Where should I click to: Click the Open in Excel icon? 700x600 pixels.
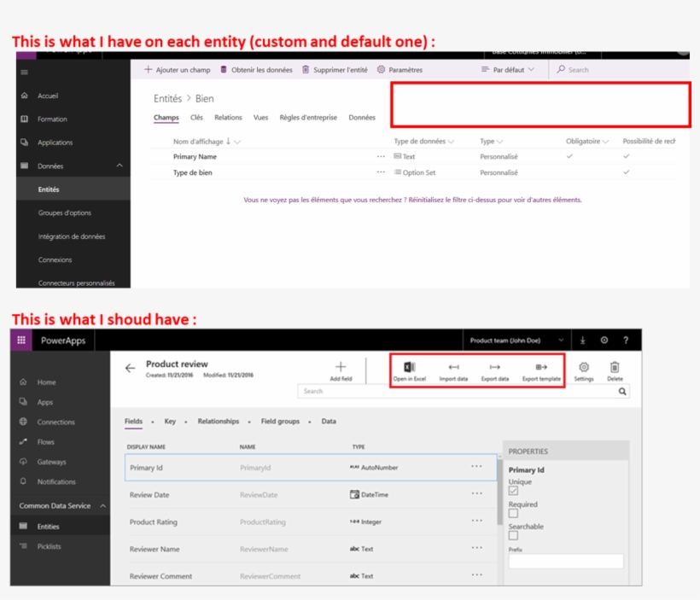click(x=409, y=367)
